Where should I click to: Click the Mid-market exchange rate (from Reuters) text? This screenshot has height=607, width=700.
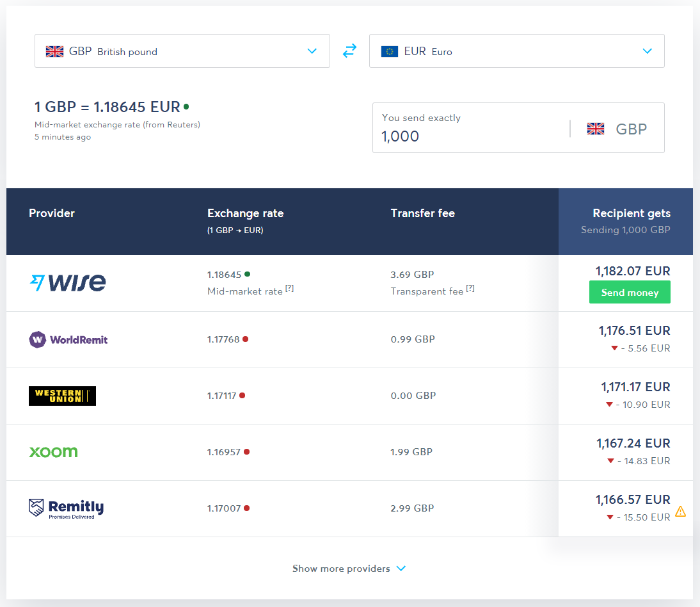point(117,125)
